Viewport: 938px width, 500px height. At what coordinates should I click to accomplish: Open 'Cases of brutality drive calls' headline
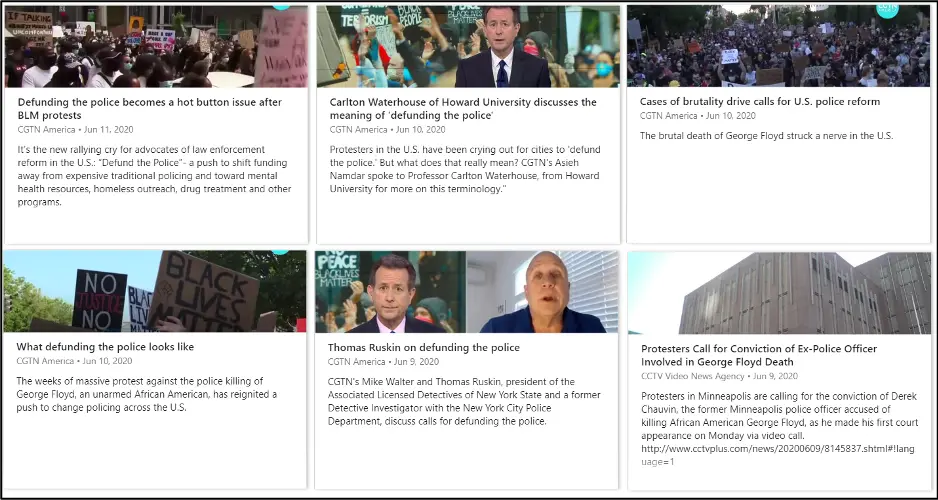(760, 102)
